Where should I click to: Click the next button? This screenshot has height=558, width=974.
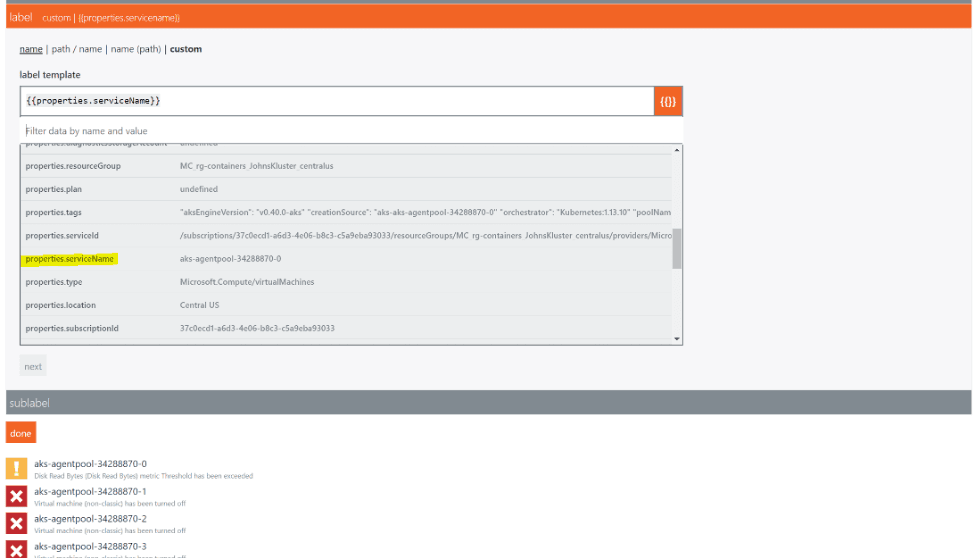(33, 366)
